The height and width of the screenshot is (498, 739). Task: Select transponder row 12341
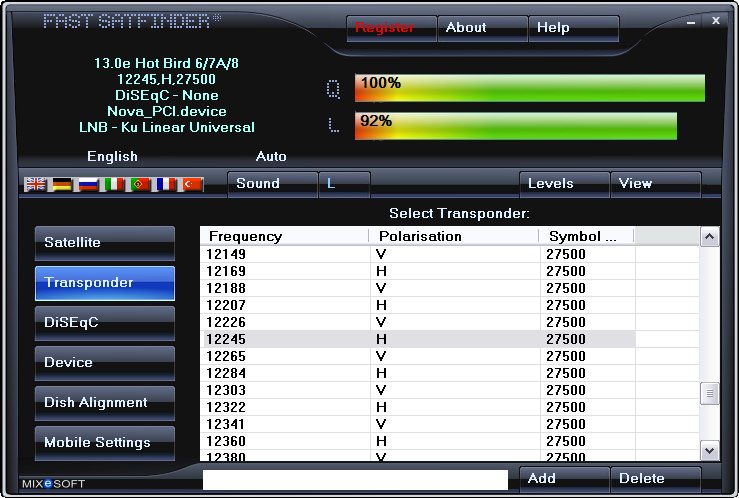click(418, 424)
